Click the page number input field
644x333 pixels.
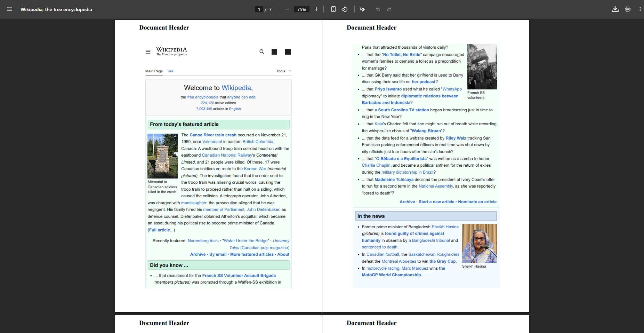tap(259, 9)
